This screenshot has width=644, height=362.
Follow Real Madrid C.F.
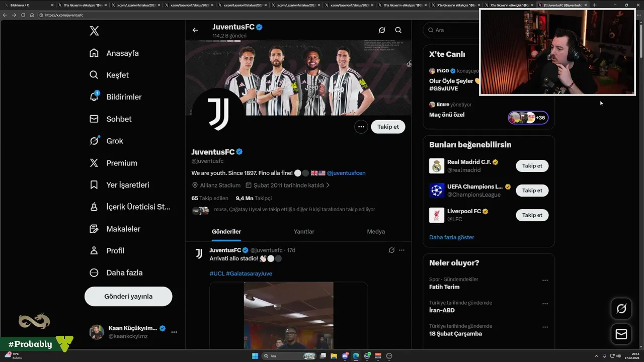[532, 166]
